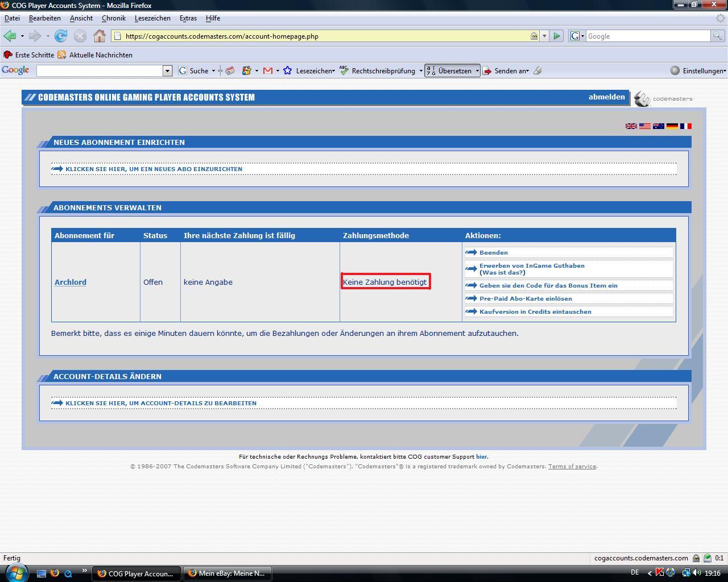728x582 pixels.
Task: Open the Ansicht menu
Action: [x=81, y=18]
